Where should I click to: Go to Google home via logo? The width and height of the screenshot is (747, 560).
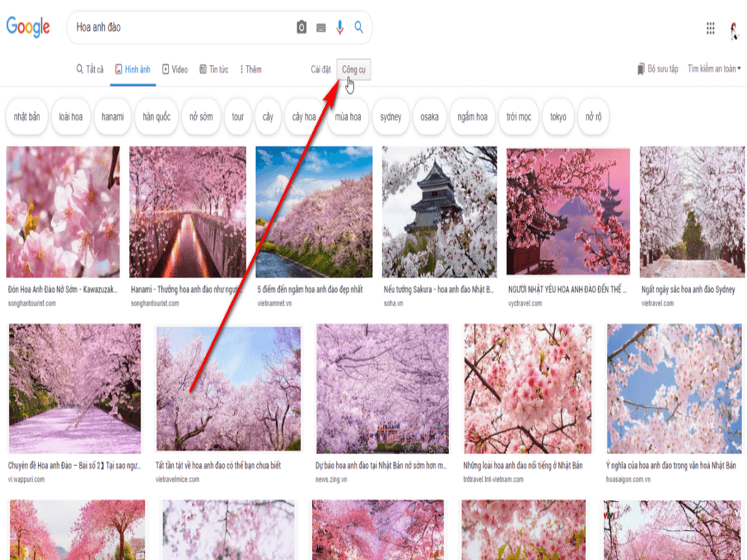(28, 27)
